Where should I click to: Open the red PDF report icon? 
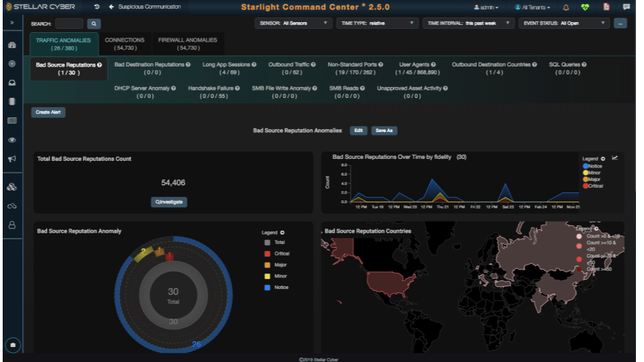click(x=606, y=7)
